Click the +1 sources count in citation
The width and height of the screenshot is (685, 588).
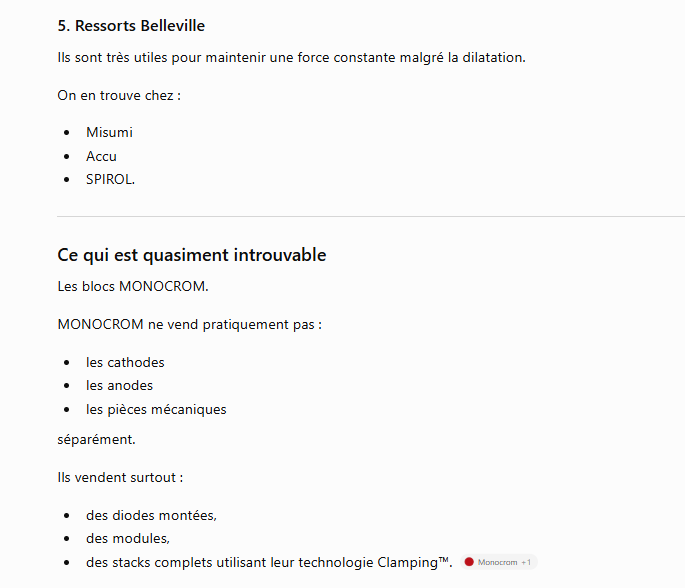[x=526, y=562]
